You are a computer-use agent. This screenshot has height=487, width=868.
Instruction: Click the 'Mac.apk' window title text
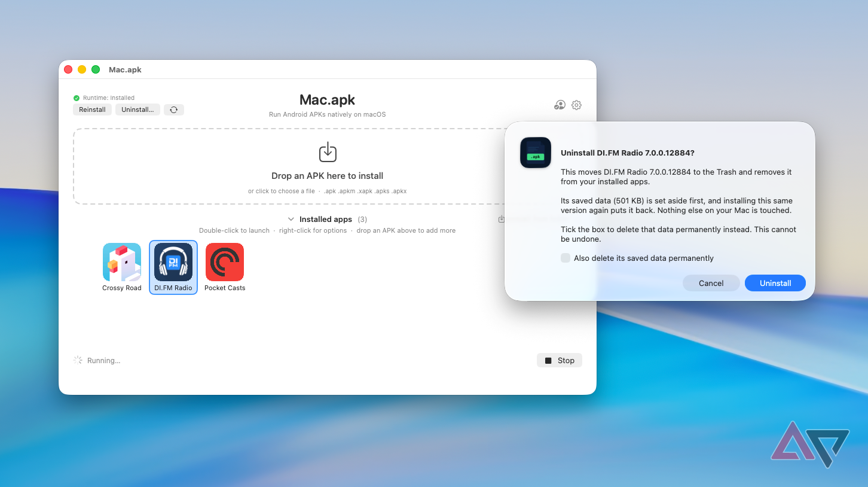click(126, 69)
